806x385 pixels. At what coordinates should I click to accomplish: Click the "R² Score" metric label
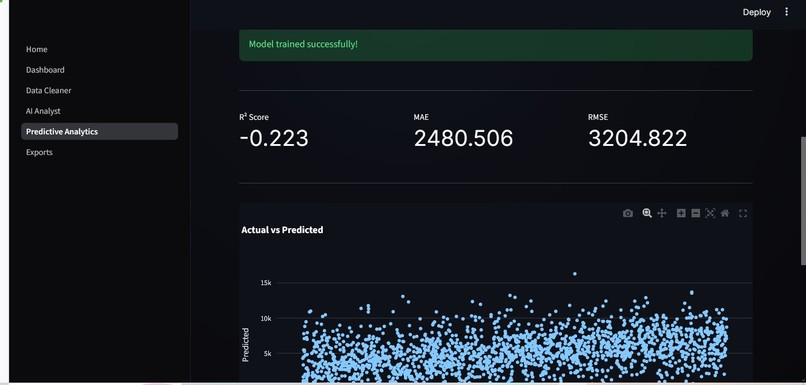(x=253, y=117)
